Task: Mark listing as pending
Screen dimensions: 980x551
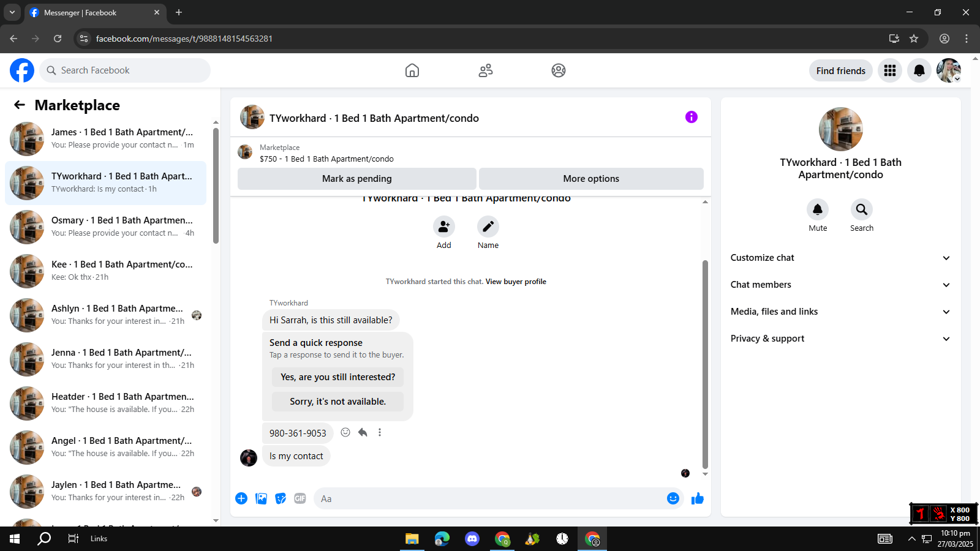Action: [357, 179]
